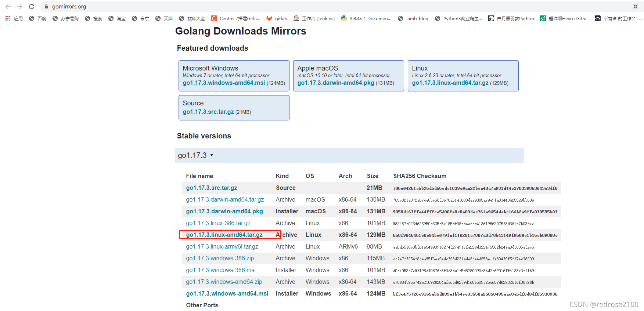Download featured go1.17.3.linux-amd64.tar.gz
The height and width of the screenshot is (311, 644).
(450, 83)
